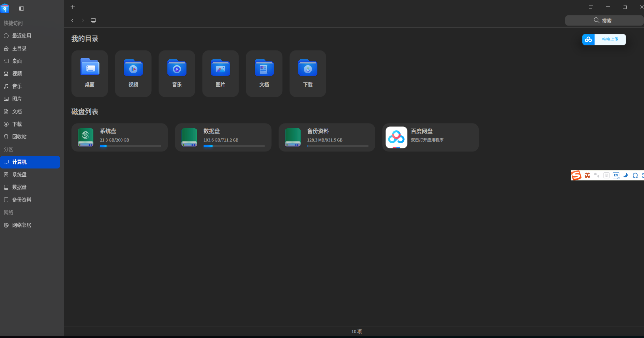Select 文档 in sidebar
Viewport: 644px width, 338px height.
[30, 112]
